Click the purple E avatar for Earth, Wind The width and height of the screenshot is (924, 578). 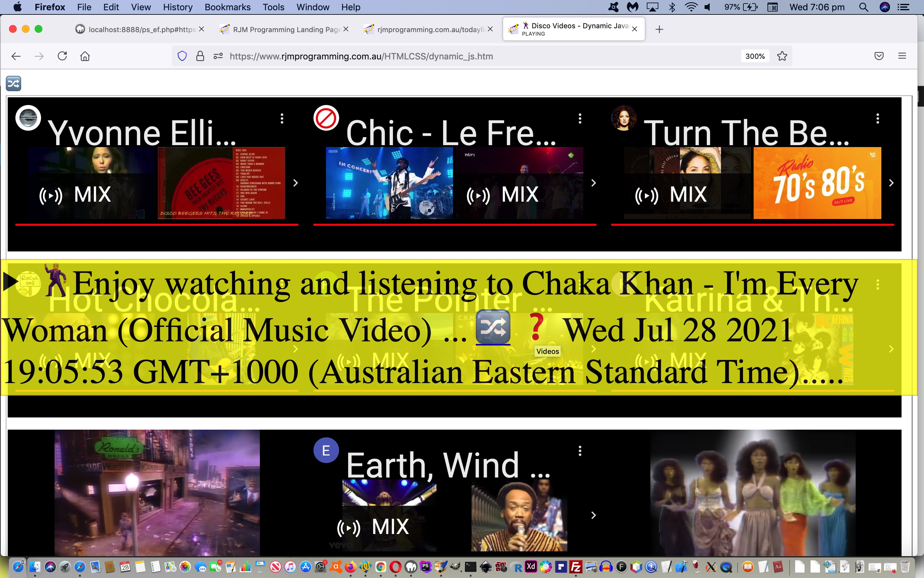[326, 450]
